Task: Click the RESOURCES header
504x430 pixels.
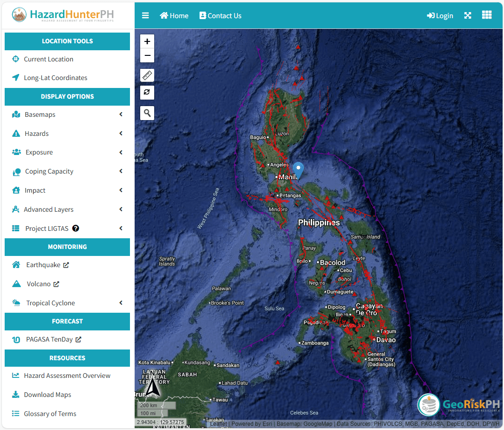Action: pos(67,358)
